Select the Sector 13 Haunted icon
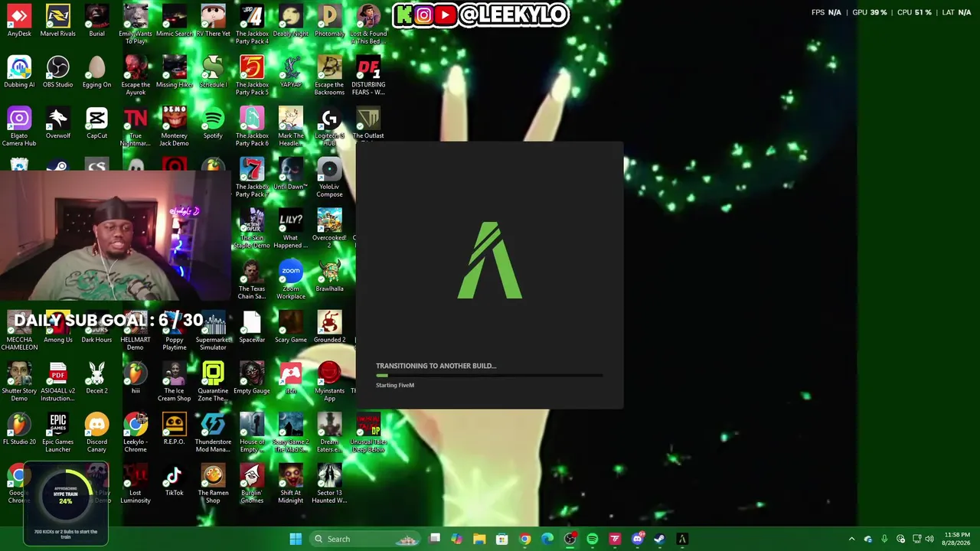The width and height of the screenshot is (980, 551). pos(329,484)
